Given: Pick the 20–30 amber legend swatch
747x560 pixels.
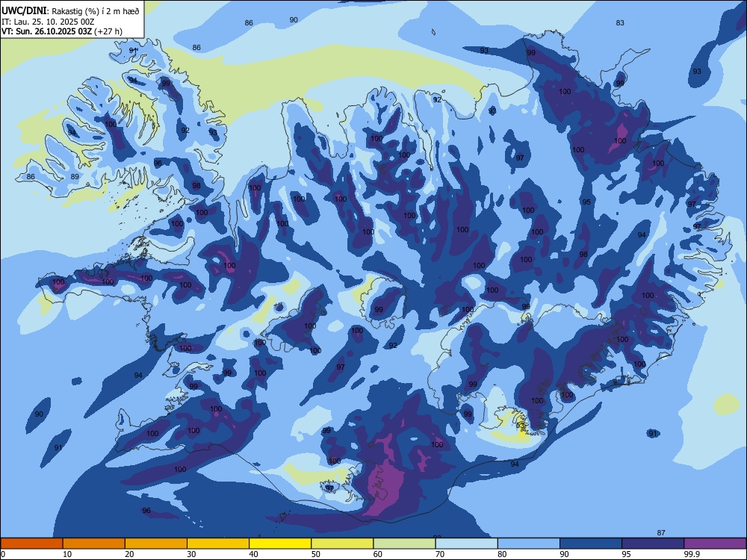Looking at the screenshot, I should [156, 544].
